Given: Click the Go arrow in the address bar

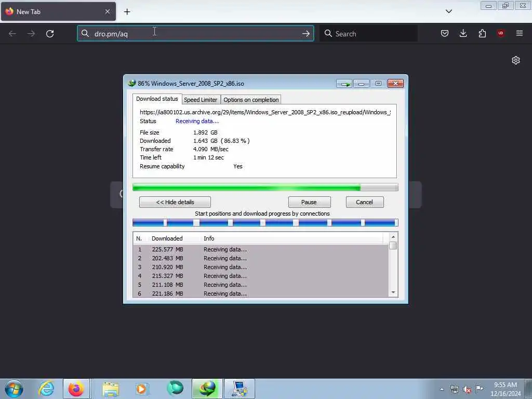Looking at the screenshot, I should pos(305,34).
